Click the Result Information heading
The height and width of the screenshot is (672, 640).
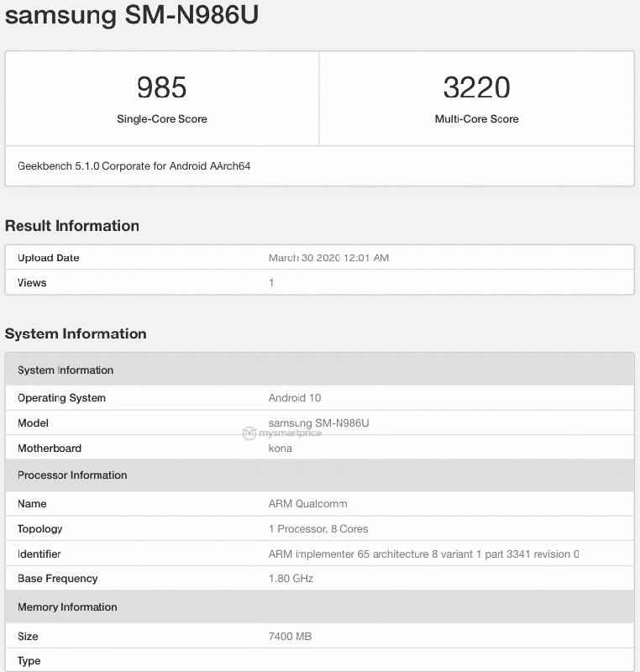point(72,226)
